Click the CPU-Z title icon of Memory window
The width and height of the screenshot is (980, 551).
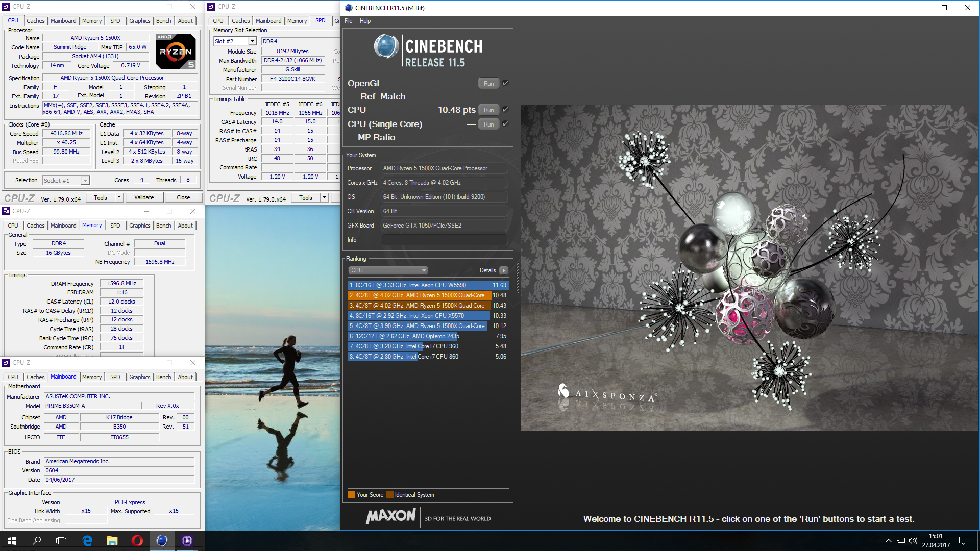point(6,211)
